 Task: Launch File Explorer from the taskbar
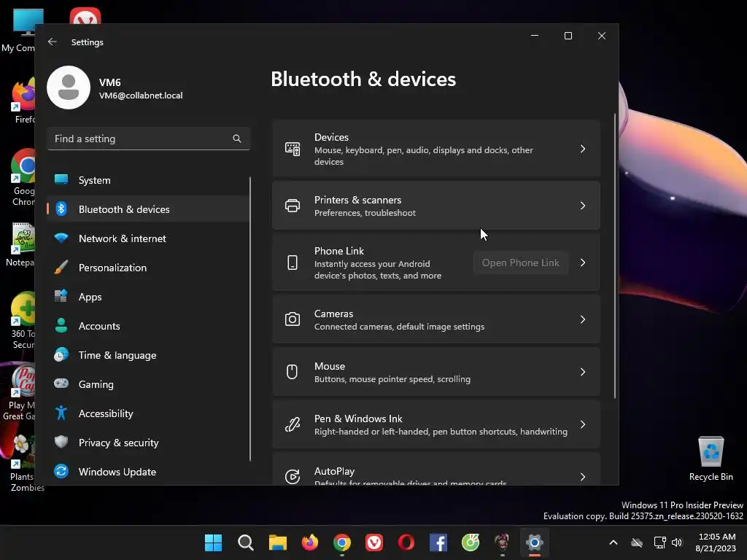(x=278, y=542)
